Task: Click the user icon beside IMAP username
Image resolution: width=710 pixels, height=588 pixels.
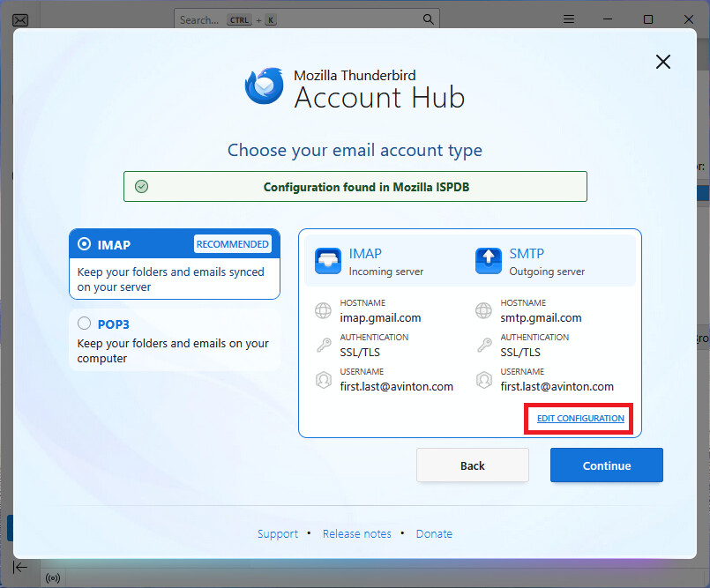Action: [x=324, y=380]
